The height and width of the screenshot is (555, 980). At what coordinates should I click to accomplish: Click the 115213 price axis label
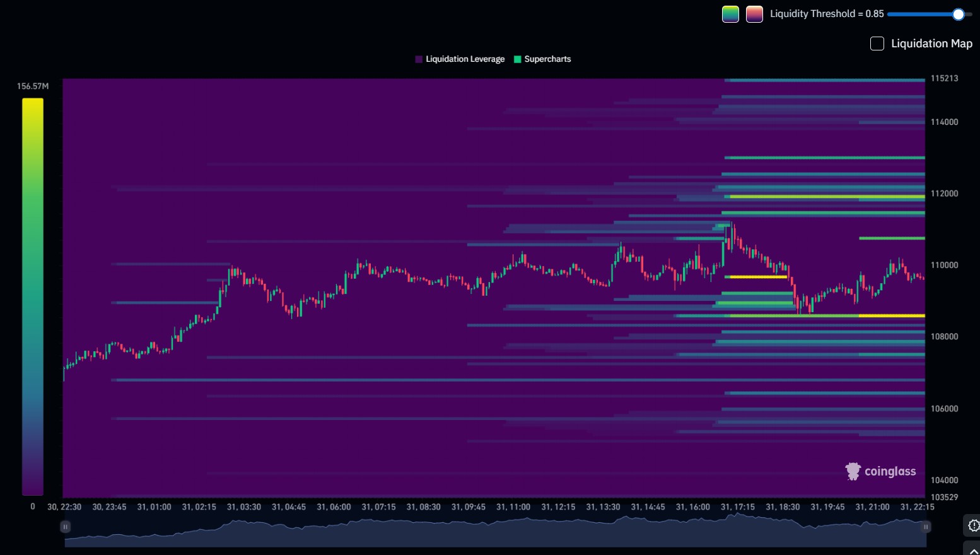(x=944, y=79)
